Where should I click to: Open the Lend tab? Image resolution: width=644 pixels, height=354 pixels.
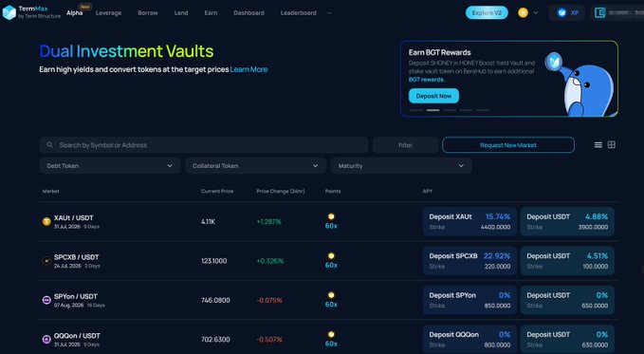pyautogui.click(x=181, y=12)
